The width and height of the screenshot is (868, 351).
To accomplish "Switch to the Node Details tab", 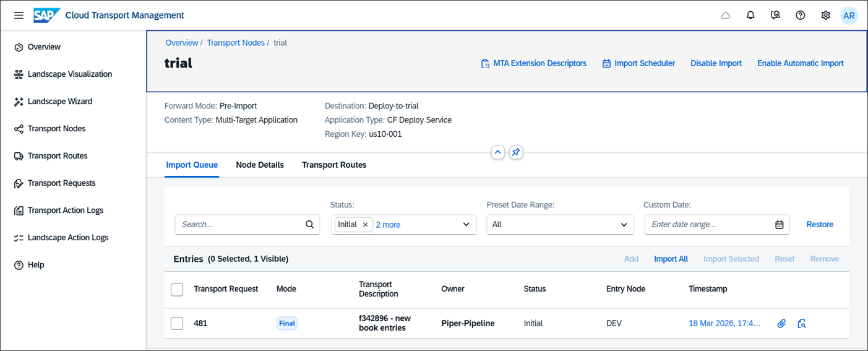I will pyautogui.click(x=260, y=165).
